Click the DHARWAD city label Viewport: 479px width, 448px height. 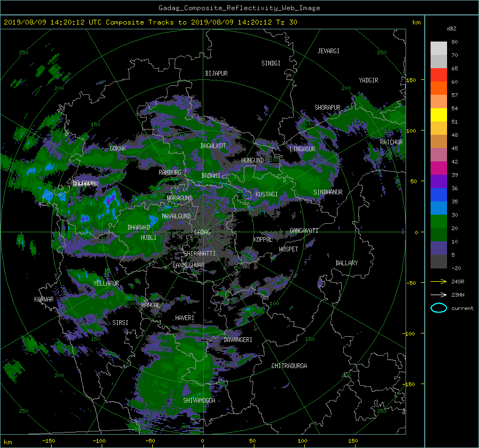[x=139, y=227]
